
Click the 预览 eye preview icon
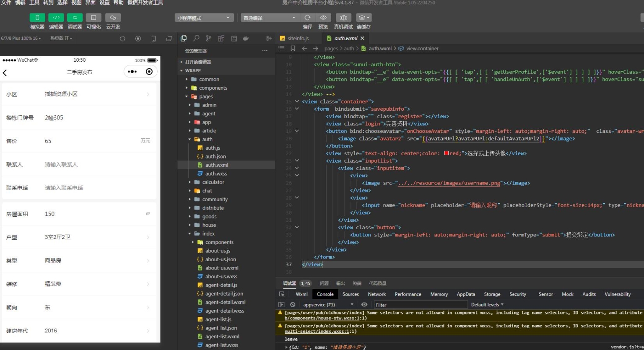click(323, 18)
